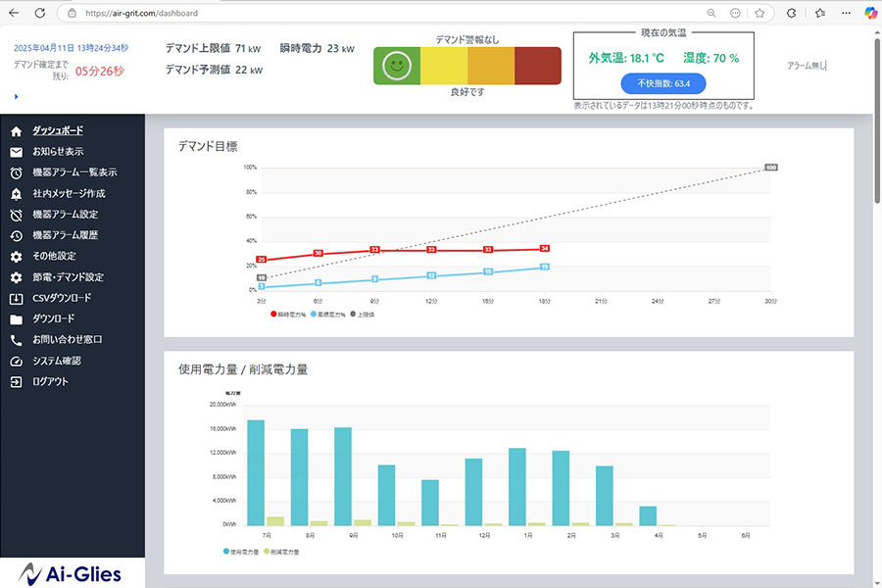Open 節電・デマンド設定 in the sidebar
Screen dimensions: 882x588
pos(68,277)
